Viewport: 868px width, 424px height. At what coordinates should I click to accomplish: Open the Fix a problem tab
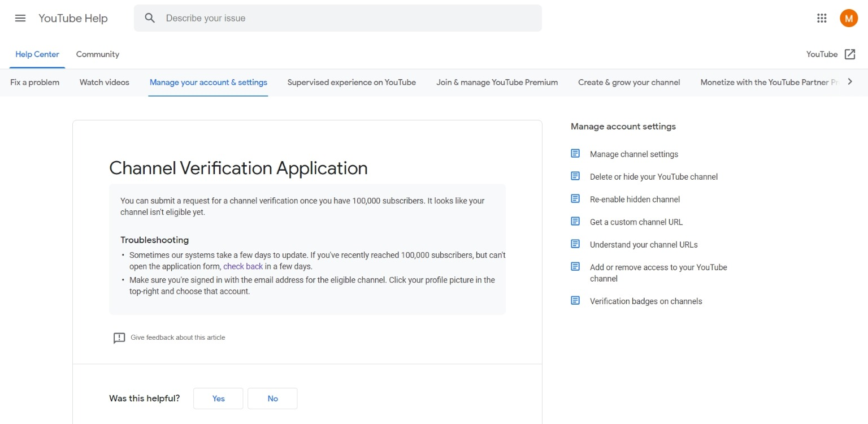[35, 83]
